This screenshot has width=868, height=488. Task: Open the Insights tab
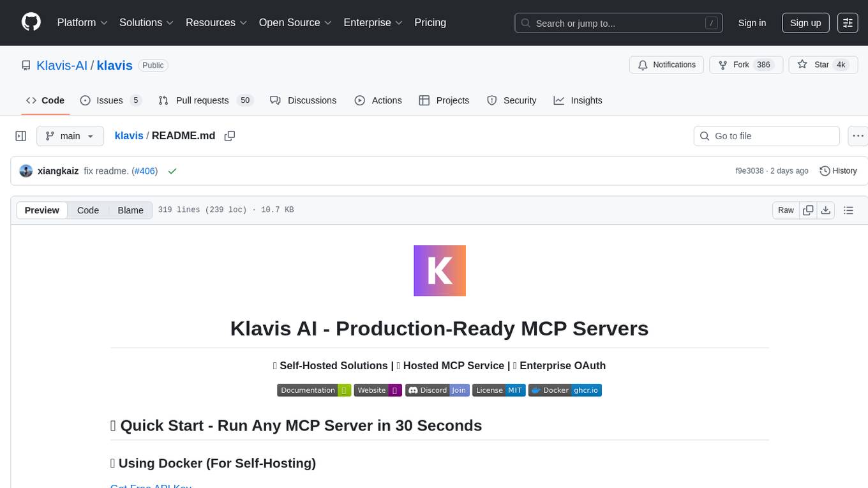tap(578, 100)
